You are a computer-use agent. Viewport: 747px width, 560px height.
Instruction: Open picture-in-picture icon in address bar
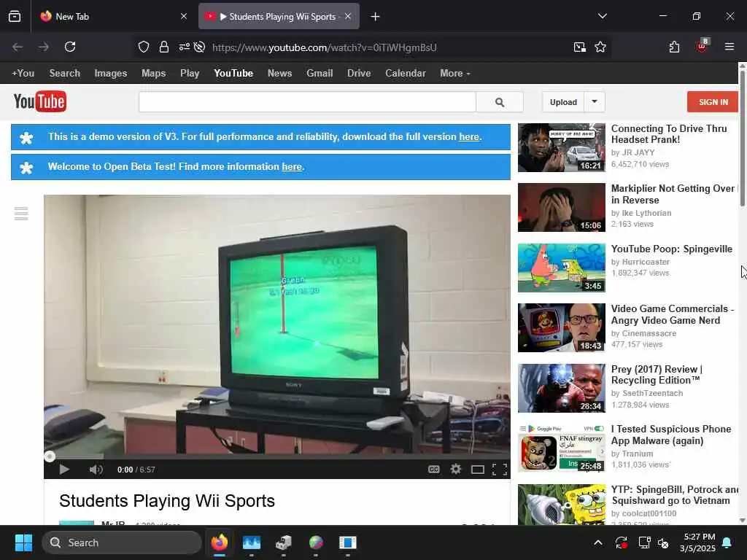[580, 47]
